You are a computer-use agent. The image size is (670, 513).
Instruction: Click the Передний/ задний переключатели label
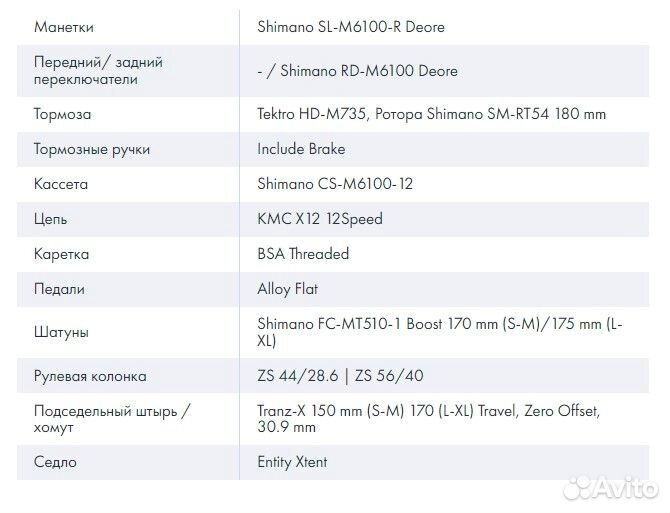point(98,70)
